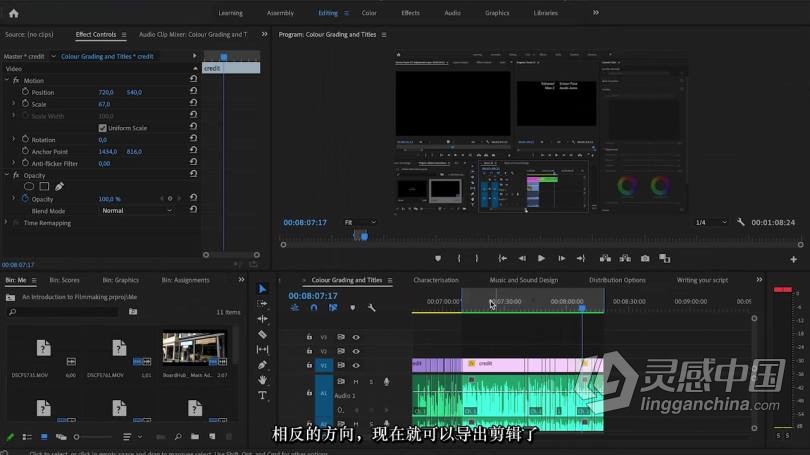The image size is (810, 455).
Task: Reset the Position parameter
Action: pos(193,91)
